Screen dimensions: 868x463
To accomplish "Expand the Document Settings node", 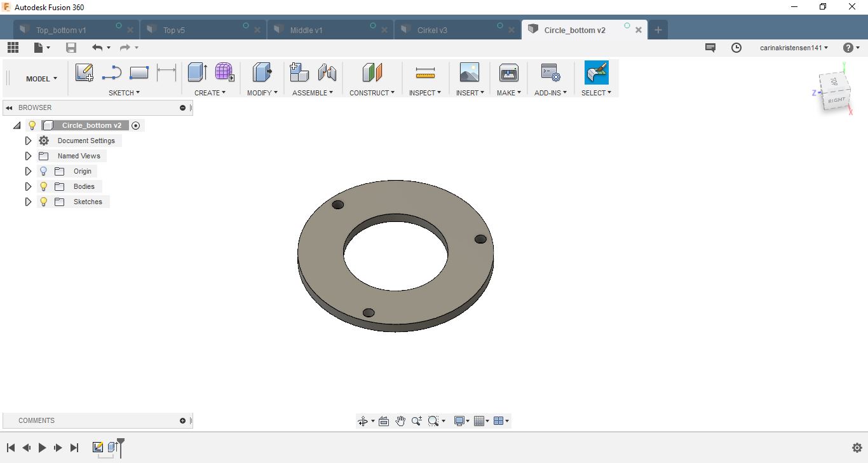I will point(28,141).
